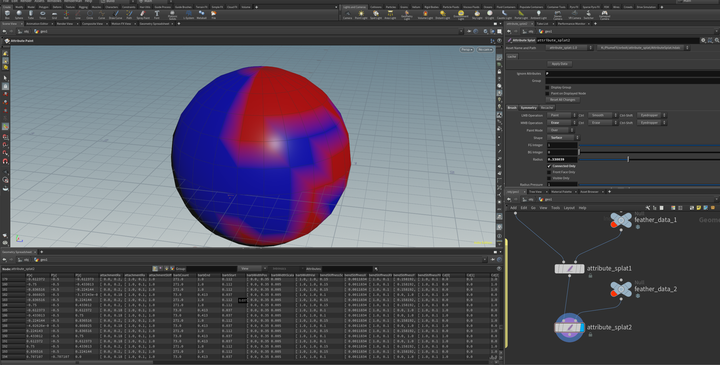Enable the Front Face Only checkbox
The height and width of the screenshot is (365, 720).
[x=549, y=172]
